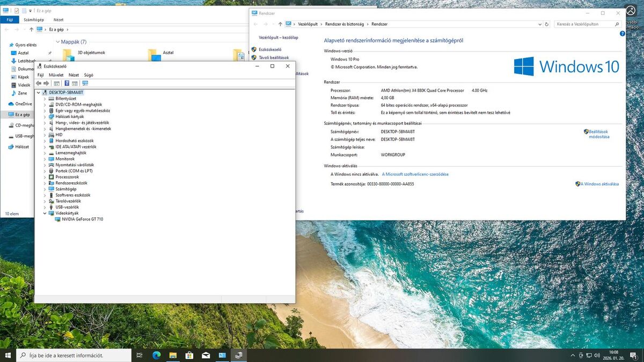Select the HID row
644x362 pixels.
(55, 135)
